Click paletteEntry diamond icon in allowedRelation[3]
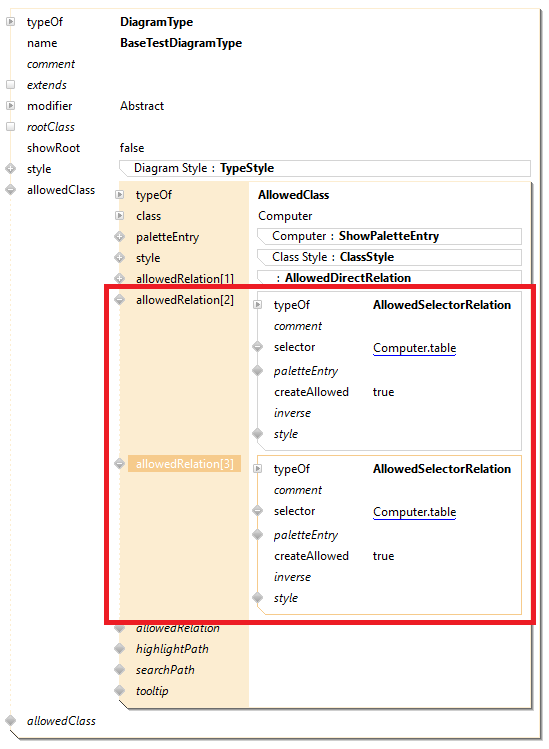The image size is (549, 749). tap(258, 535)
